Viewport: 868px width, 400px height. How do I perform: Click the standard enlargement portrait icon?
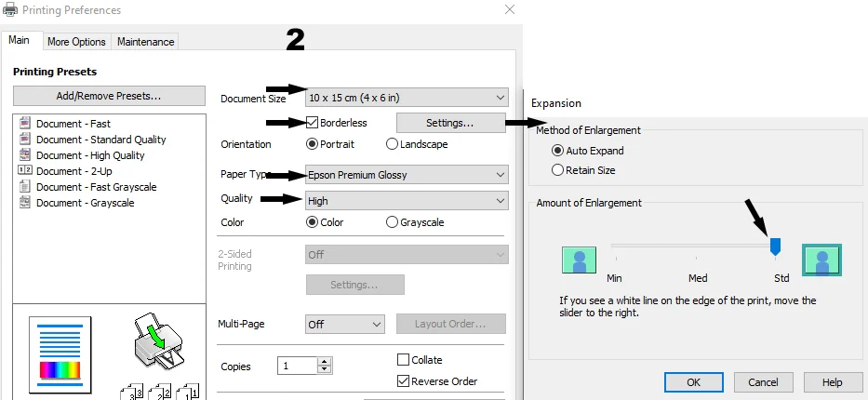click(x=821, y=260)
